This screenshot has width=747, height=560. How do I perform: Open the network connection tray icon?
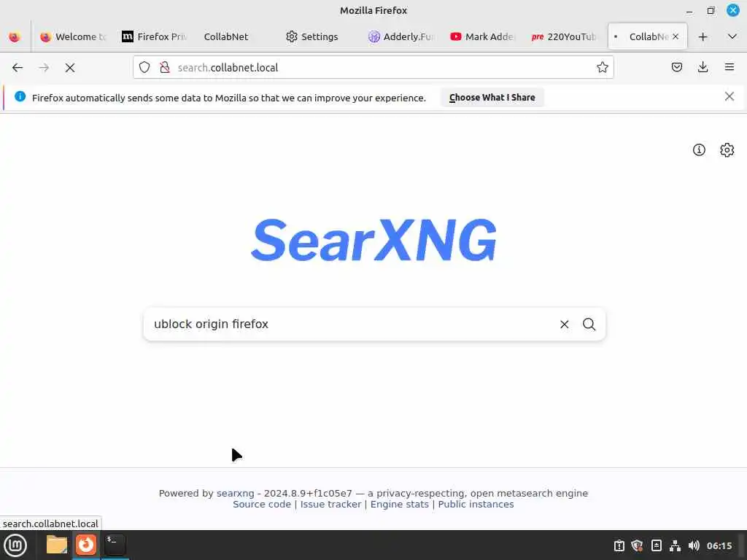click(x=675, y=545)
